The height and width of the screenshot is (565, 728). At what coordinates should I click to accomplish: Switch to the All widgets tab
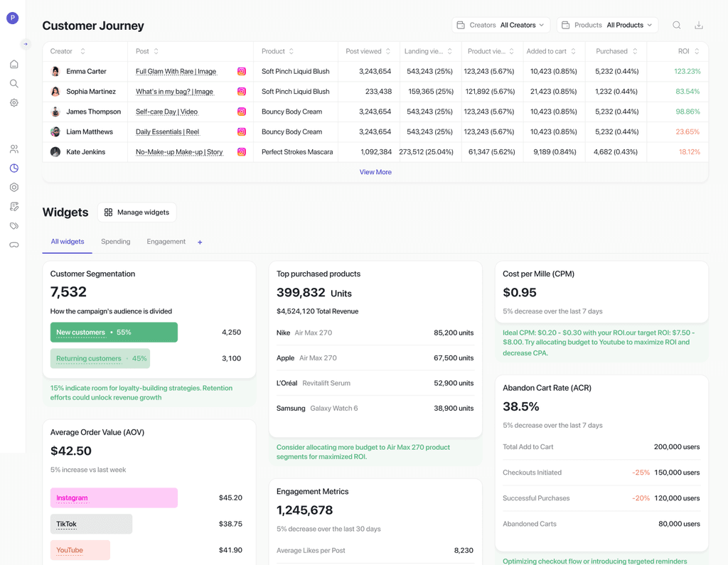pos(68,242)
